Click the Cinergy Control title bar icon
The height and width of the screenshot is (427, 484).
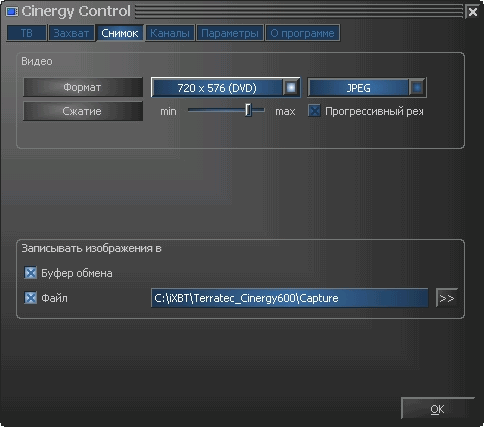pyautogui.click(x=12, y=12)
